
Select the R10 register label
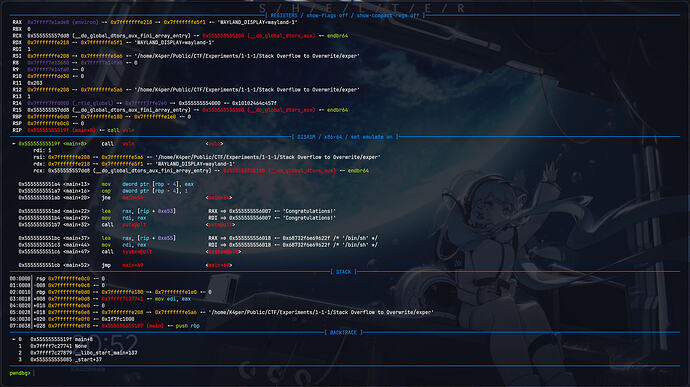(x=17, y=76)
